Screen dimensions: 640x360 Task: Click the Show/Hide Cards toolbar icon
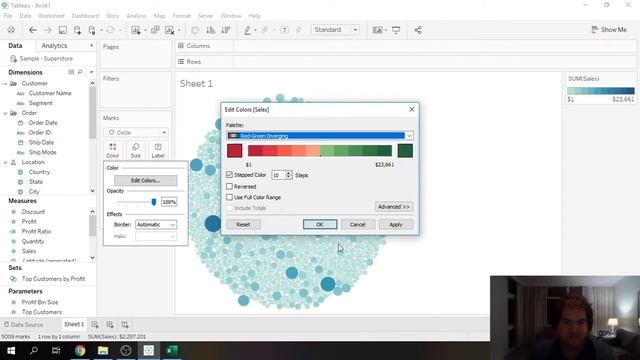[378, 30]
